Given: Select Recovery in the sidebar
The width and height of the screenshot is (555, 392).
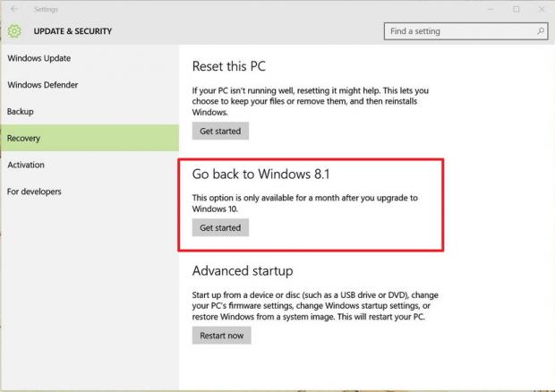Looking at the screenshot, I should [x=24, y=139].
